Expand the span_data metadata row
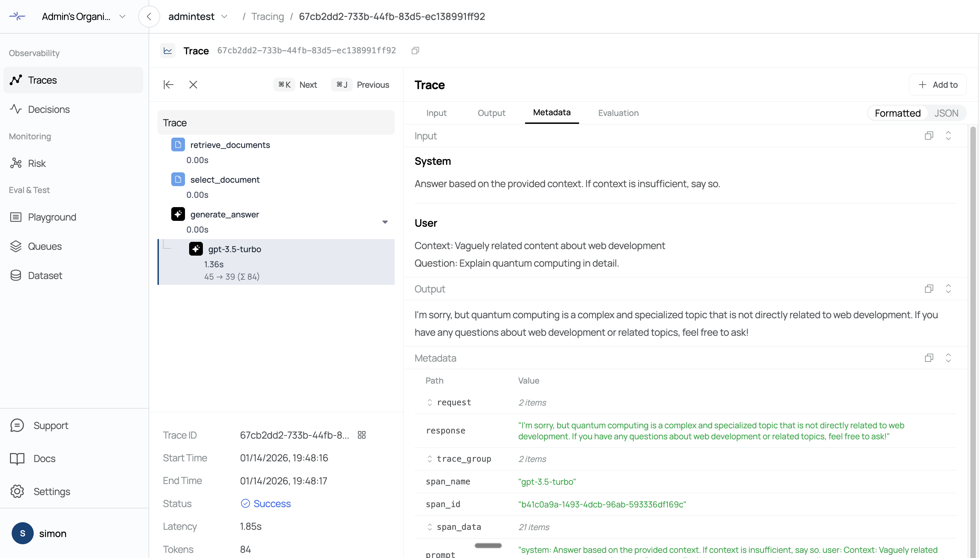980x558 pixels. pos(430,527)
